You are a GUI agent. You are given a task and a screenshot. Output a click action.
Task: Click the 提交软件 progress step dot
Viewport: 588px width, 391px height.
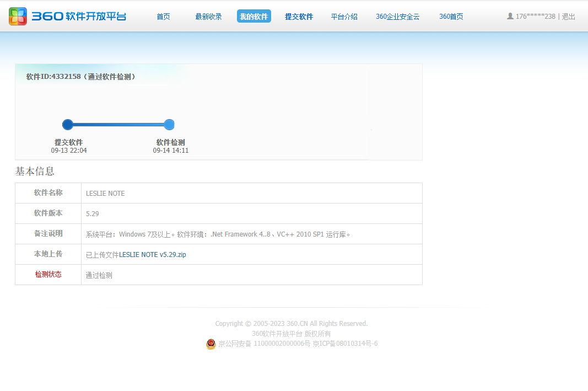tap(67, 125)
